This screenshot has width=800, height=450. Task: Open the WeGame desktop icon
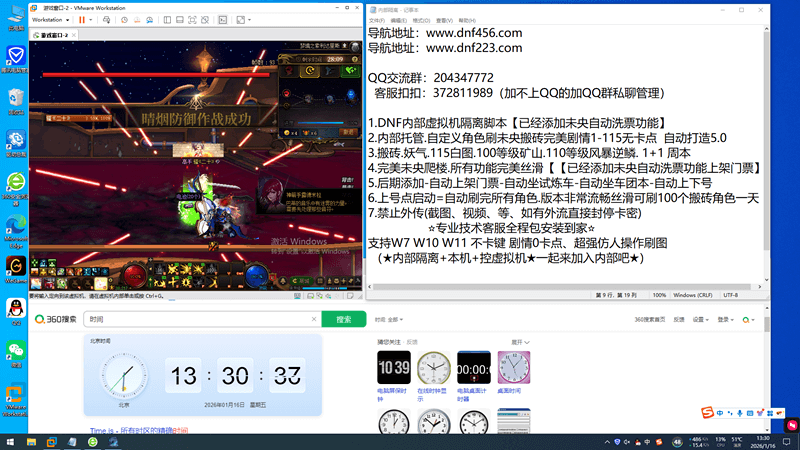click(x=16, y=266)
